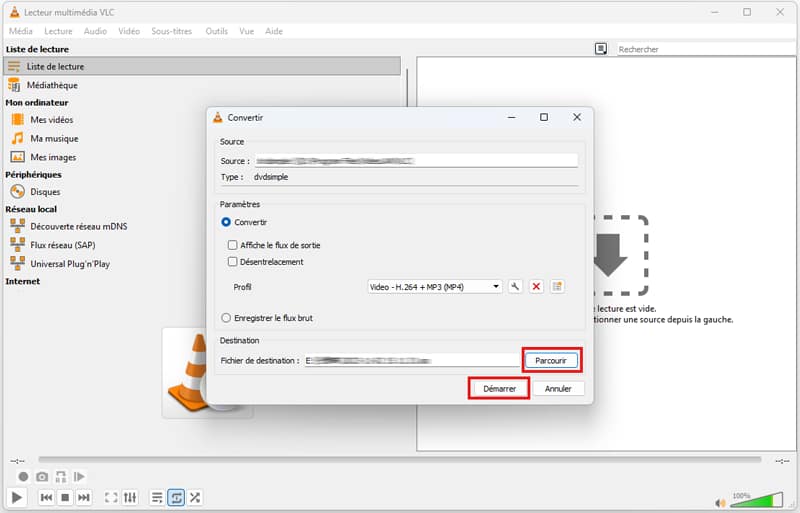The height and width of the screenshot is (513, 800).
Task: Toggle the shuffle random playback icon
Action: coord(195,497)
